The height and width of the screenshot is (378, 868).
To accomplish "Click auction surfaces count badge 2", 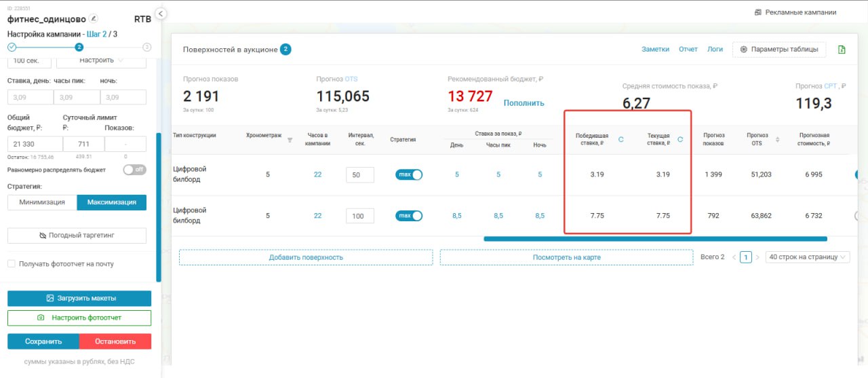I will (285, 50).
